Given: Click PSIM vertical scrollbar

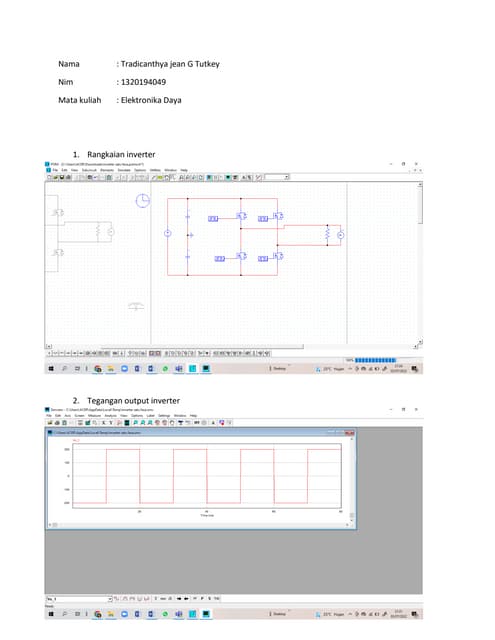Looking at the screenshot, I should [420, 261].
